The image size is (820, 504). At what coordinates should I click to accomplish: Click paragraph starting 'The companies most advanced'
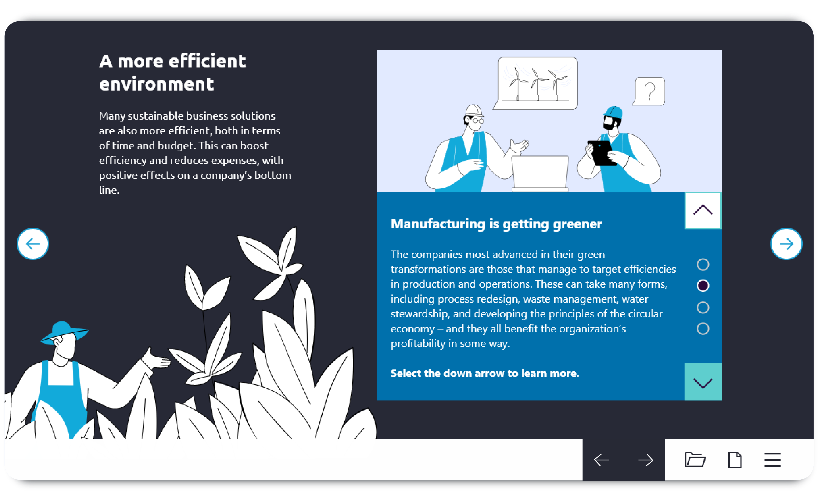[x=533, y=299]
